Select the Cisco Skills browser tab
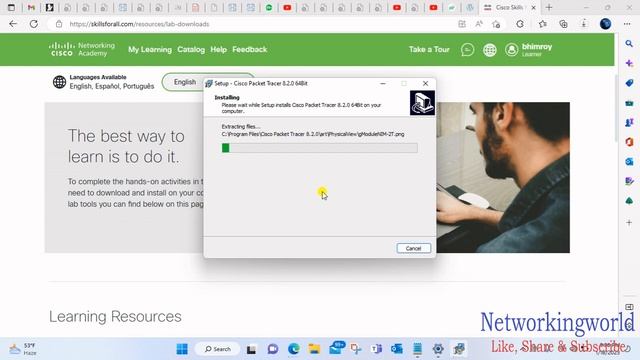The width and height of the screenshot is (640, 360). pos(509,7)
